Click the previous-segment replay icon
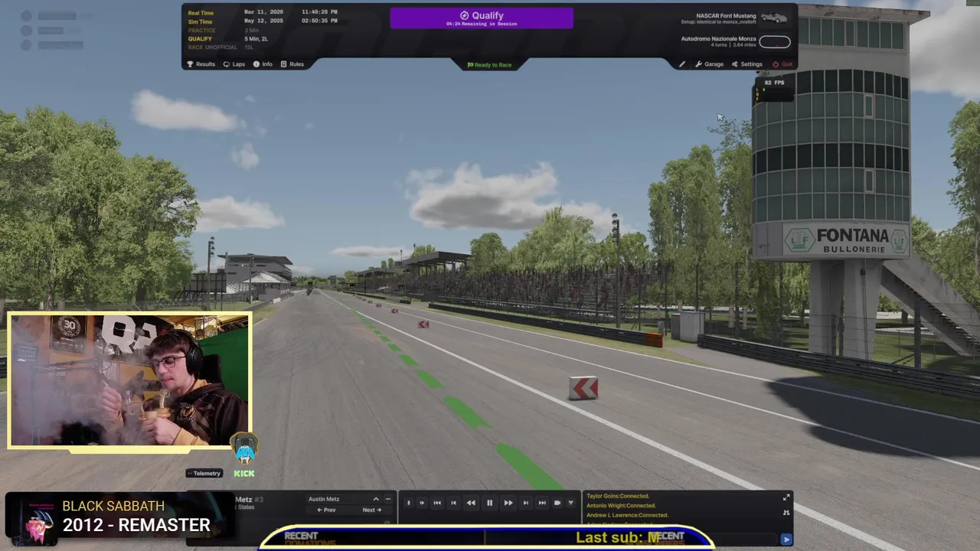Screen dimensions: 980x551 [x=453, y=503]
